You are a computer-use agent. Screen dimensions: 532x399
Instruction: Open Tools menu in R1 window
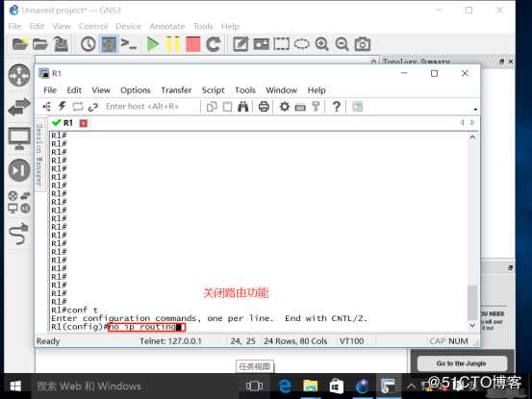click(x=245, y=90)
